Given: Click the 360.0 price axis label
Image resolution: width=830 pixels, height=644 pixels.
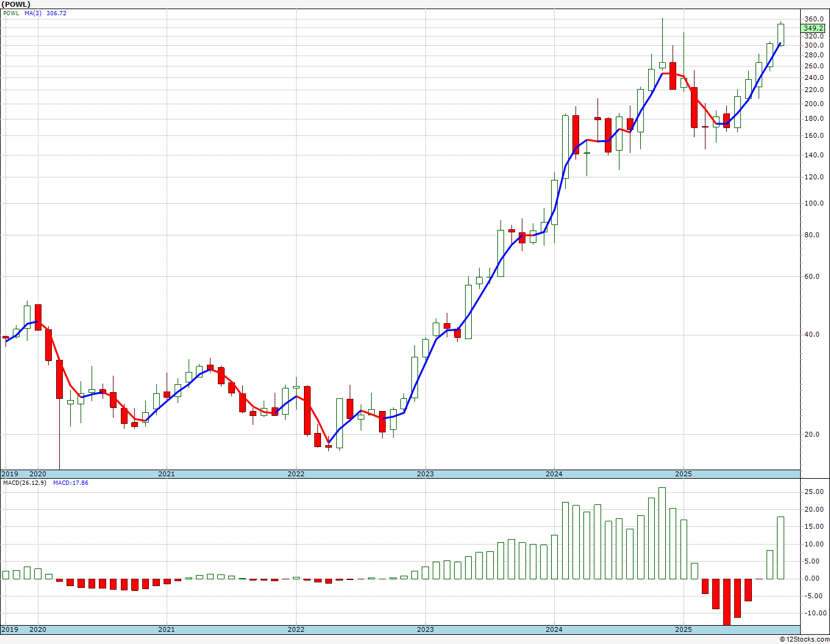Looking at the screenshot, I should (x=814, y=20).
